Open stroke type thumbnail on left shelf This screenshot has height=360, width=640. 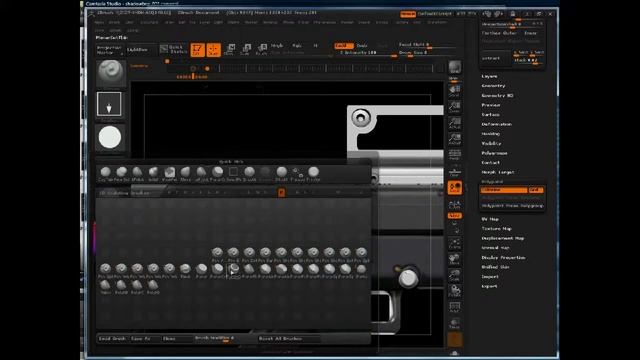[x=109, y=104]
